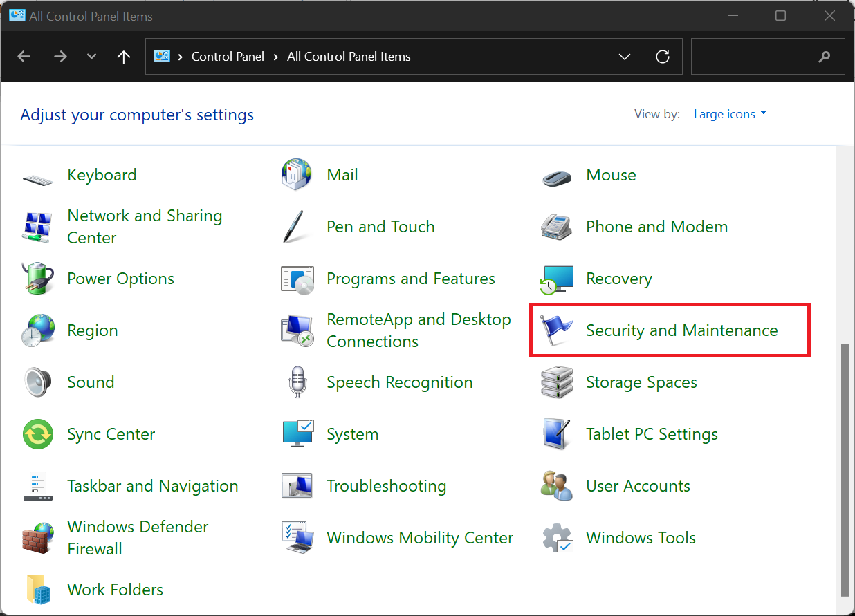Open the Storage Spaces icon
The image size is (855, 616).
(x=557, y=382)
